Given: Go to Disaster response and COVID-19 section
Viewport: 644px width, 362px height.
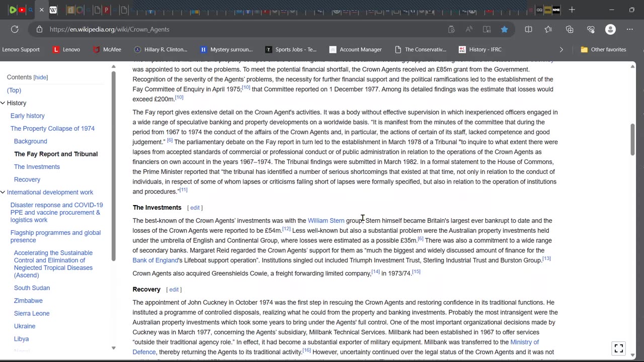Looking at the screenshot, I should pos(56,212).
